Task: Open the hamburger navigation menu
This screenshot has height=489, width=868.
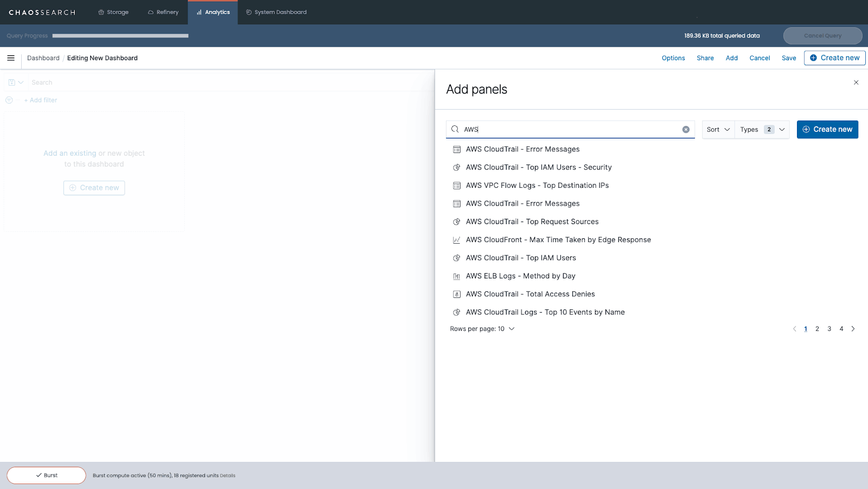Action: point(11,58)
